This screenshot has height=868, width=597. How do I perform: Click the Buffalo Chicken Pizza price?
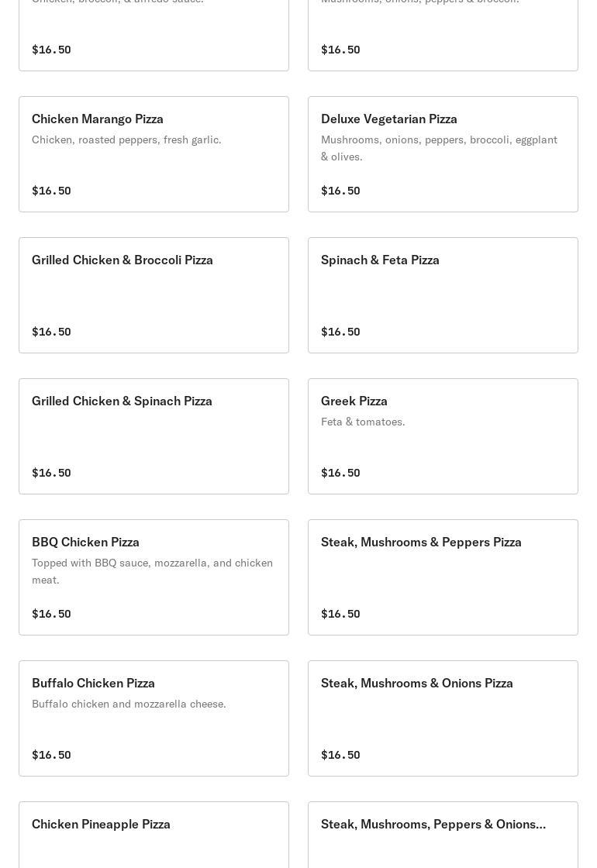pos(51,755)
